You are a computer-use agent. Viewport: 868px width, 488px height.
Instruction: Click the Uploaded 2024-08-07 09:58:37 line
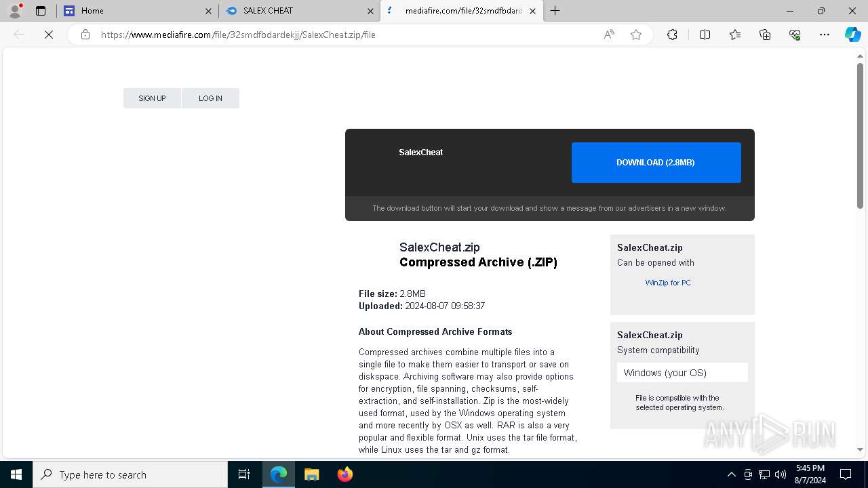pos(422,306)
